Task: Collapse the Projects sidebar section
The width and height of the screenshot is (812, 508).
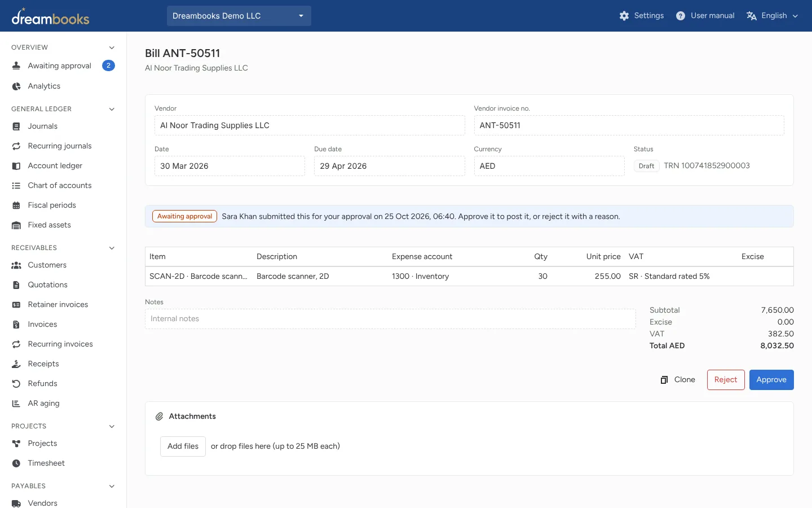Action: pos(112,426)
